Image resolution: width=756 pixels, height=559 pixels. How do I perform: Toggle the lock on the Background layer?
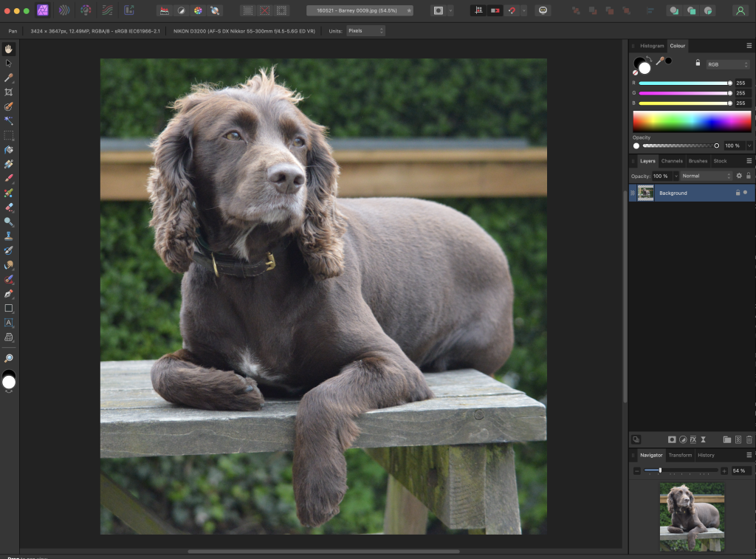coord(737,193)
